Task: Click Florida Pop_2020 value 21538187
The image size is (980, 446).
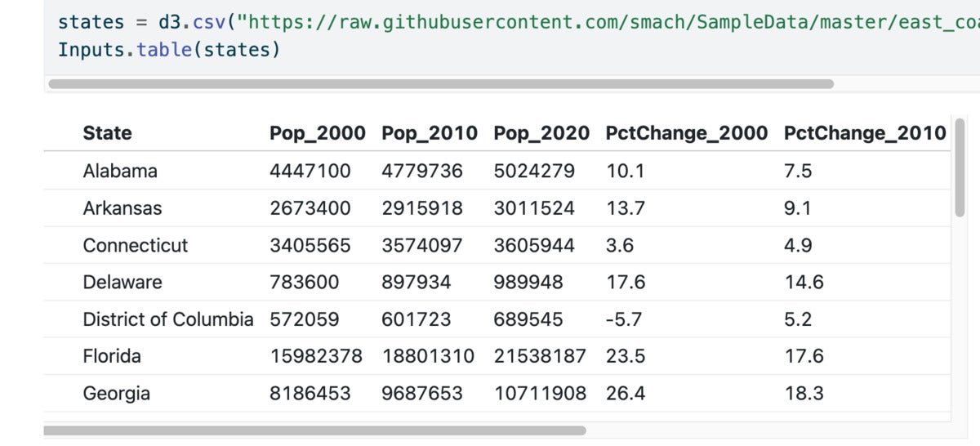Action: click(x=541, y=356)
